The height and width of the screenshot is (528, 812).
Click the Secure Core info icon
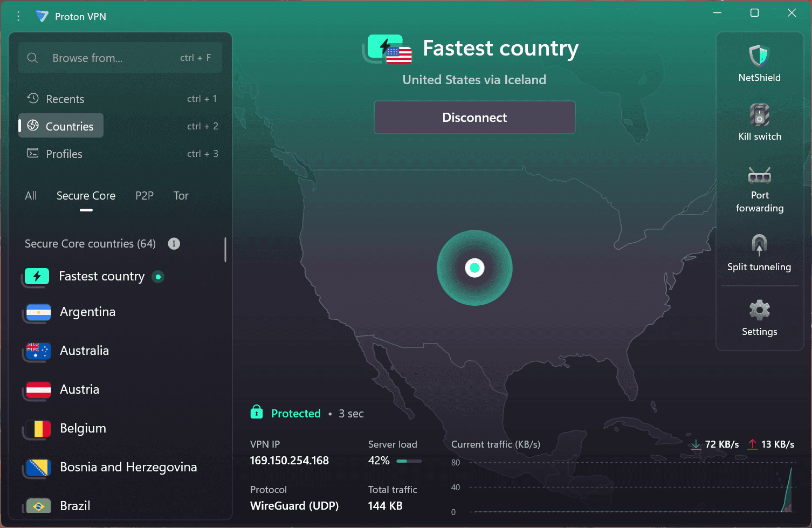(174, 244)
